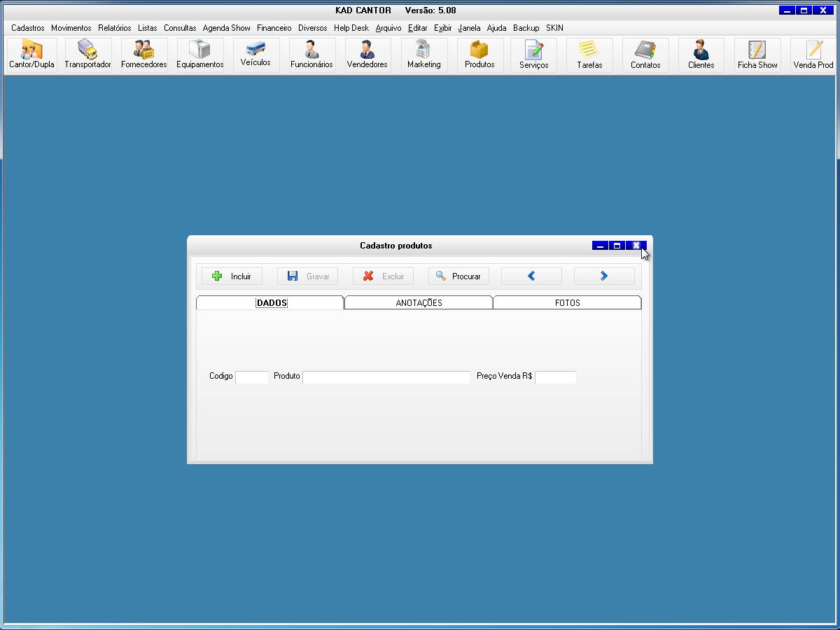This screenshot has width=840, height=630.
Task: Maximize the Cadastro produtos window
Action: tap(617, 246)
